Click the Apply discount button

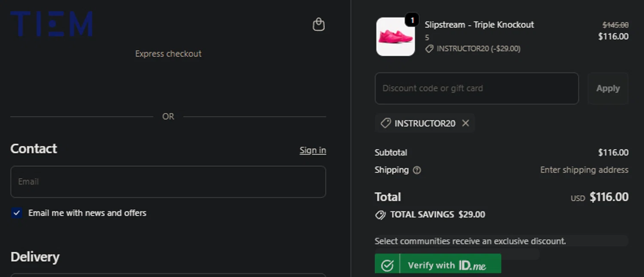(608, 88)
